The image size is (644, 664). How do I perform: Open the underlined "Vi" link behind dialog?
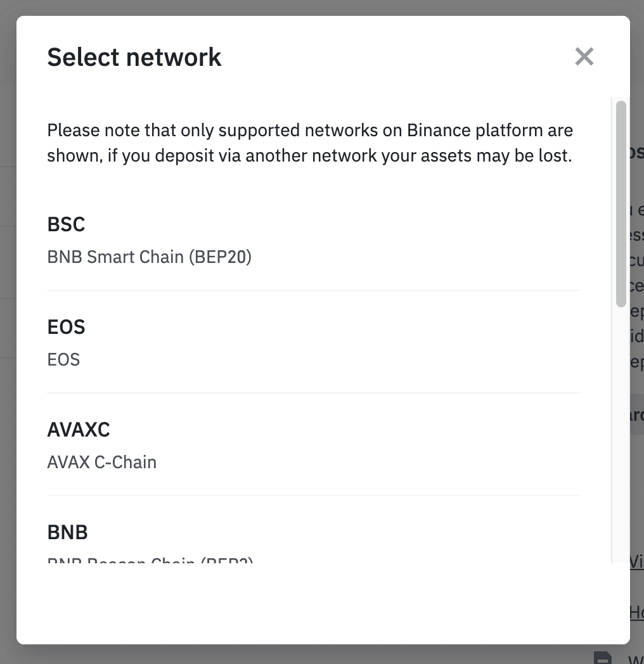636,561
